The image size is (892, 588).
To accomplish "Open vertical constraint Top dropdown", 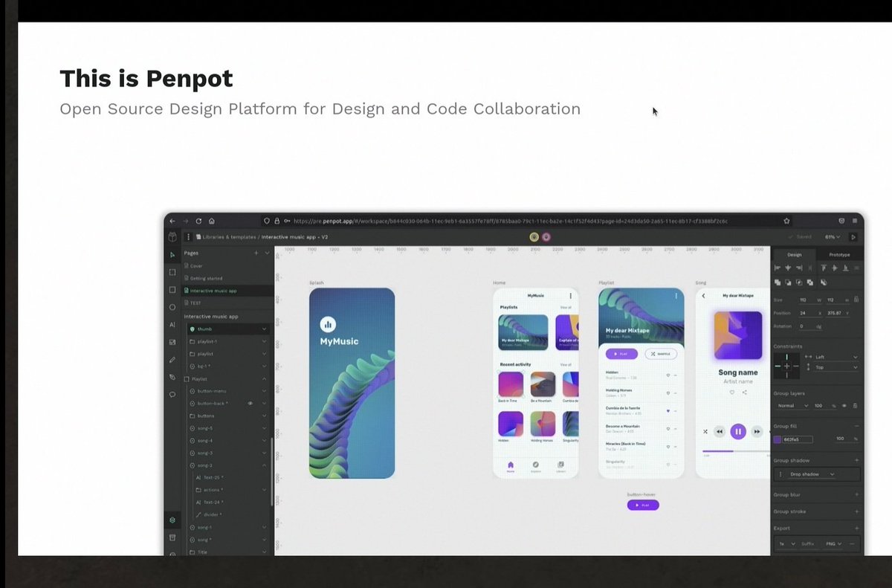I will pos(837,367).
